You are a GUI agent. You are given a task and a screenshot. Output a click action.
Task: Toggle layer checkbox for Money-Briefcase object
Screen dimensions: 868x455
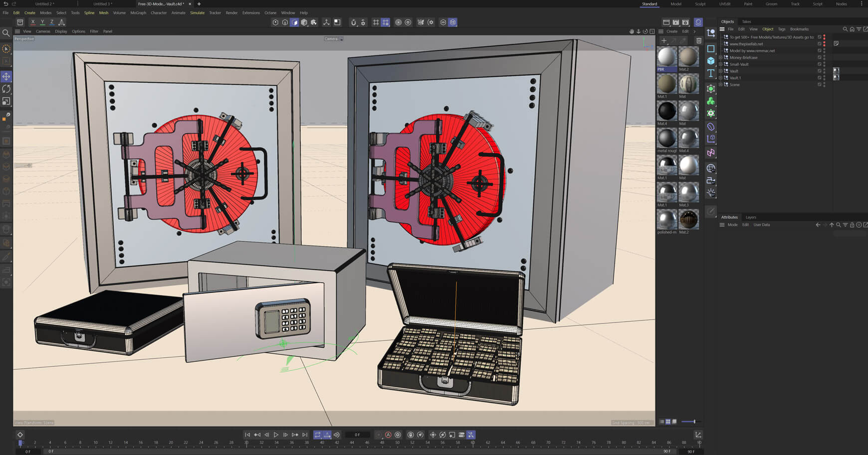pos(819,57)
